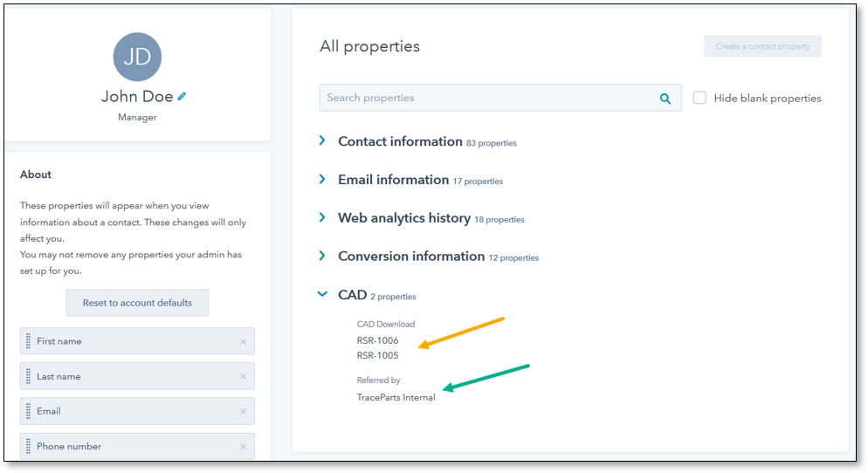
Task: Select the Referred by property
Action: click(378, 380)
